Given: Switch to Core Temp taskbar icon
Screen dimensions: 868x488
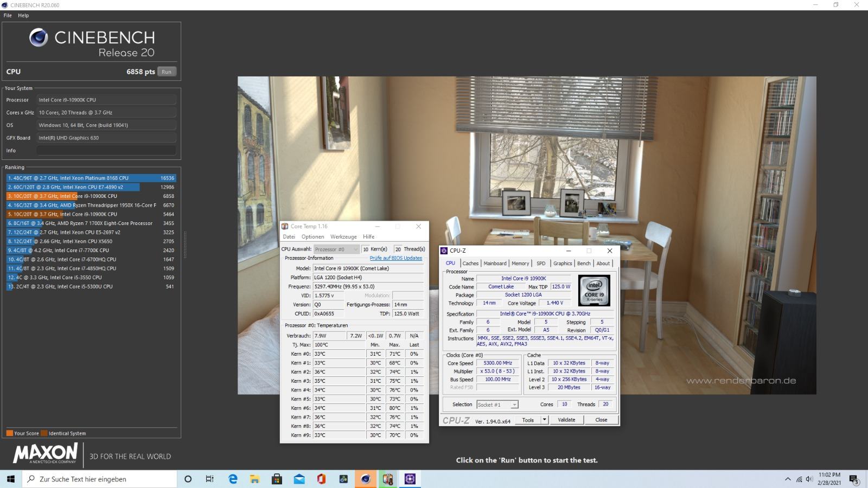Looking at the screenshot, I should click(x=387, y=479).
